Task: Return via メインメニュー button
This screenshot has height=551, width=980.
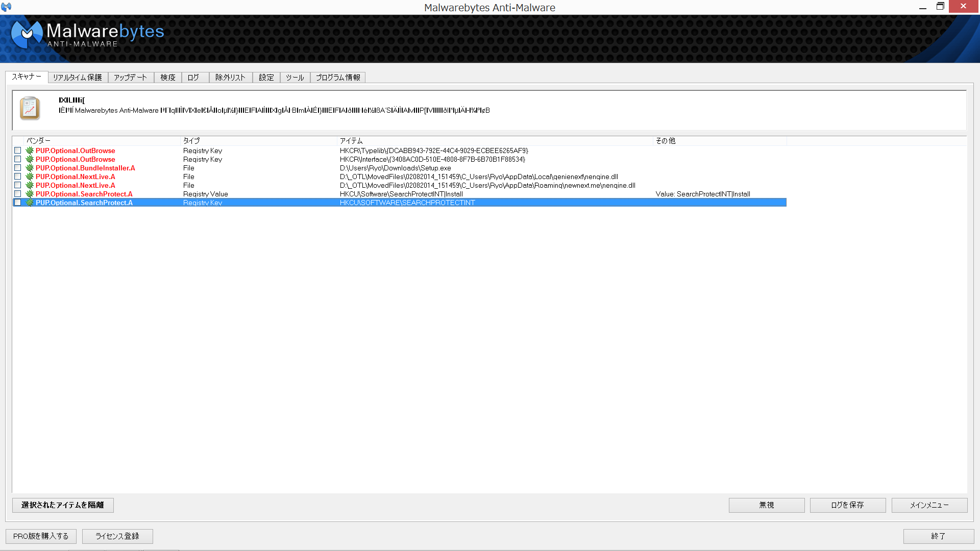Action: point(929,505)
